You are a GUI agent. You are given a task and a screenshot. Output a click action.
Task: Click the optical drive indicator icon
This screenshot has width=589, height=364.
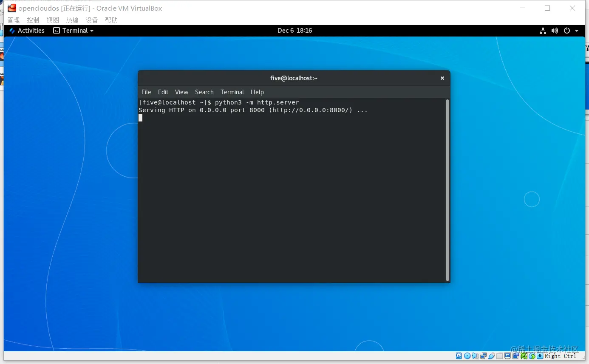pyautogui.click(x=467, y=356)
